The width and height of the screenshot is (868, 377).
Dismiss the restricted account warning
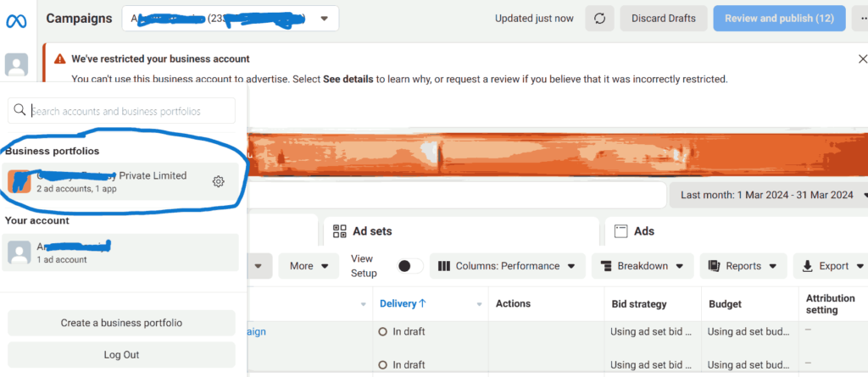tap(862, 59)
